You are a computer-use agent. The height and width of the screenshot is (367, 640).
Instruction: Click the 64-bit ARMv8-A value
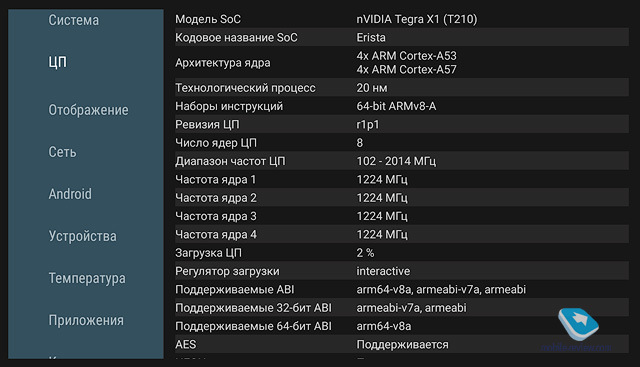396,106
